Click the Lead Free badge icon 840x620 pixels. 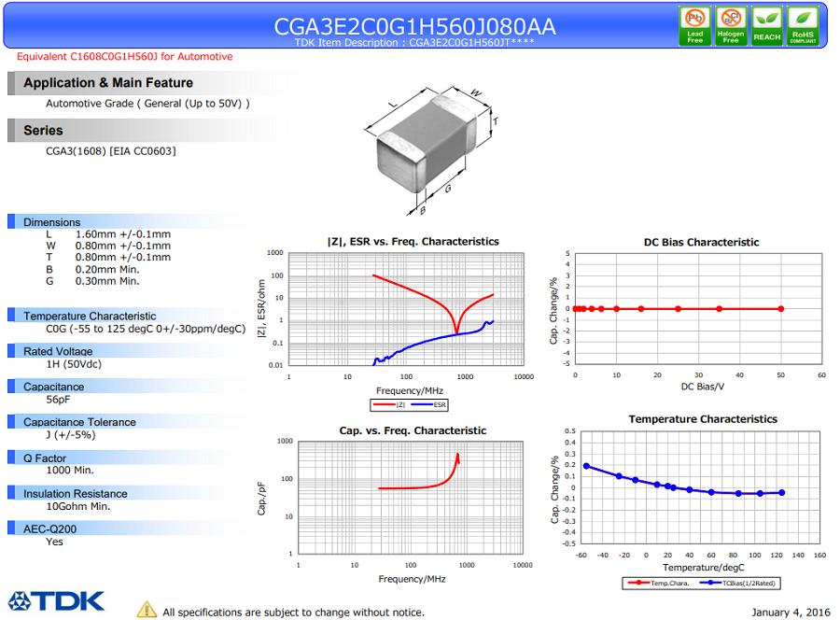(694, 26)
